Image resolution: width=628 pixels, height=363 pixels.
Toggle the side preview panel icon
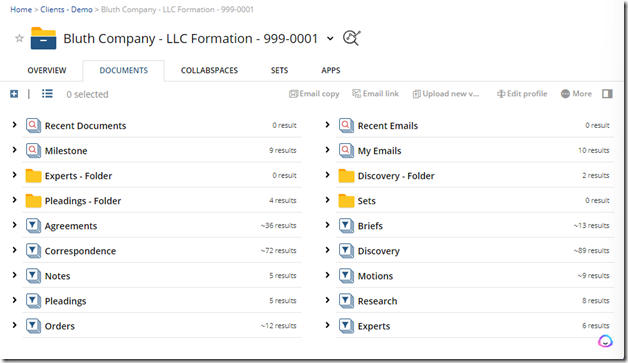coord(607,94)
